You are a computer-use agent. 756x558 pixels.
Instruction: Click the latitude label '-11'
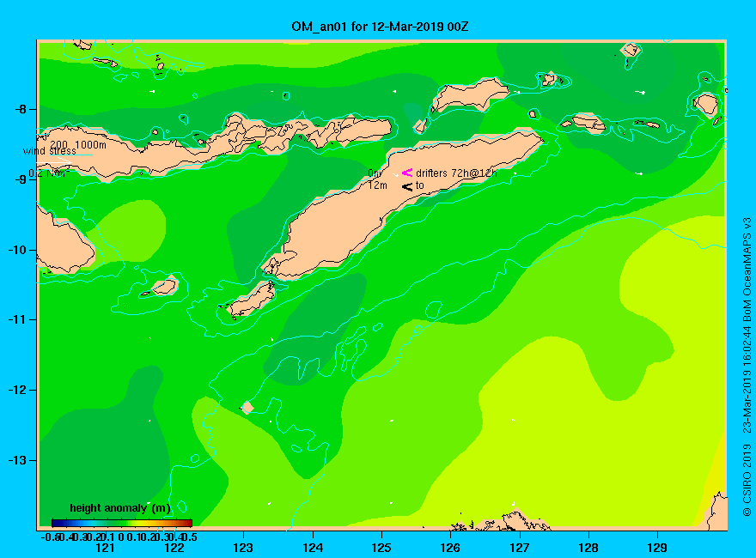[17, 319]
